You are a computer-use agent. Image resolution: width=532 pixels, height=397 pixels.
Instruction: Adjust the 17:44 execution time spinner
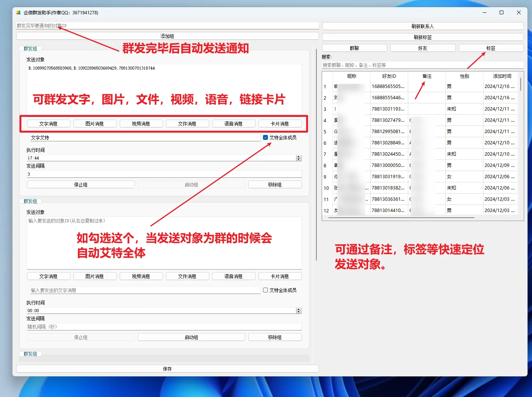(x=299, y=158)
